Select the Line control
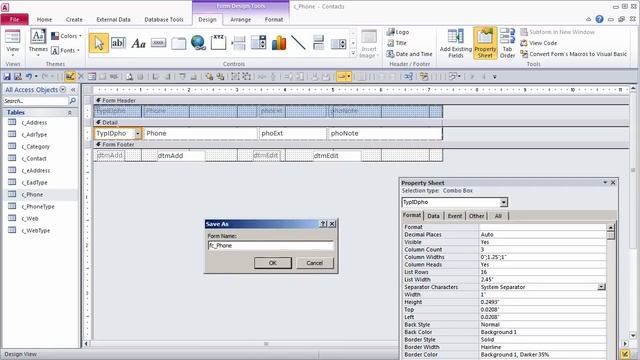This screenshot has width=640, height=360. click(x=298, y=42)
